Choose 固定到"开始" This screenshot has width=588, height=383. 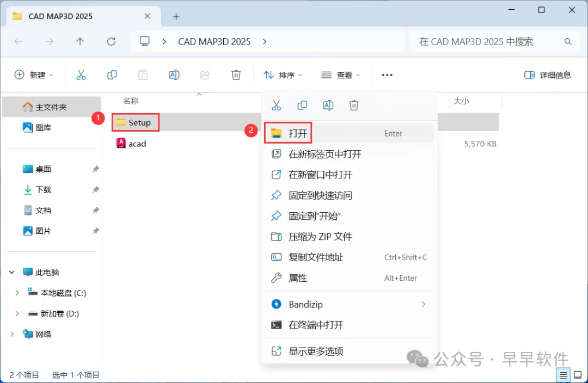click(x=349, y=216)
